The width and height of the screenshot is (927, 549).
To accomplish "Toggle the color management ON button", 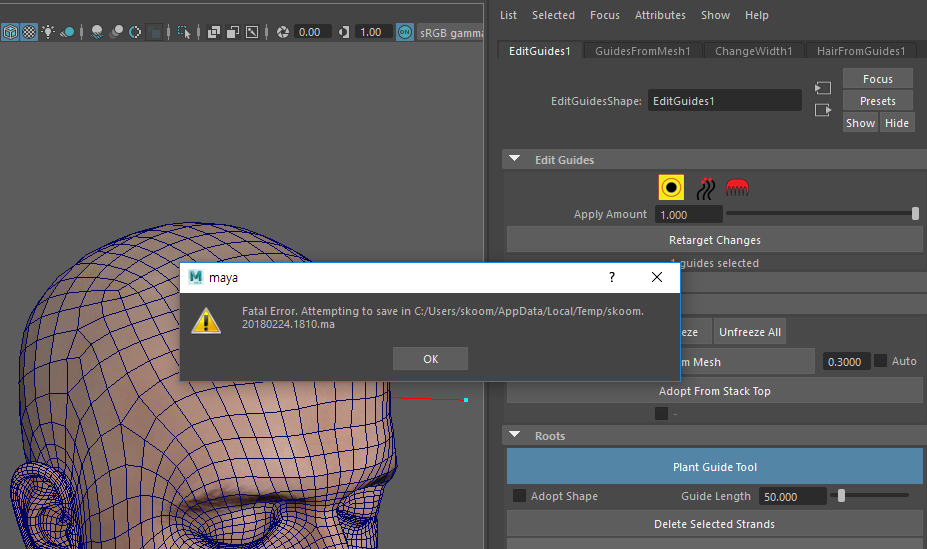I will [404, 32].
